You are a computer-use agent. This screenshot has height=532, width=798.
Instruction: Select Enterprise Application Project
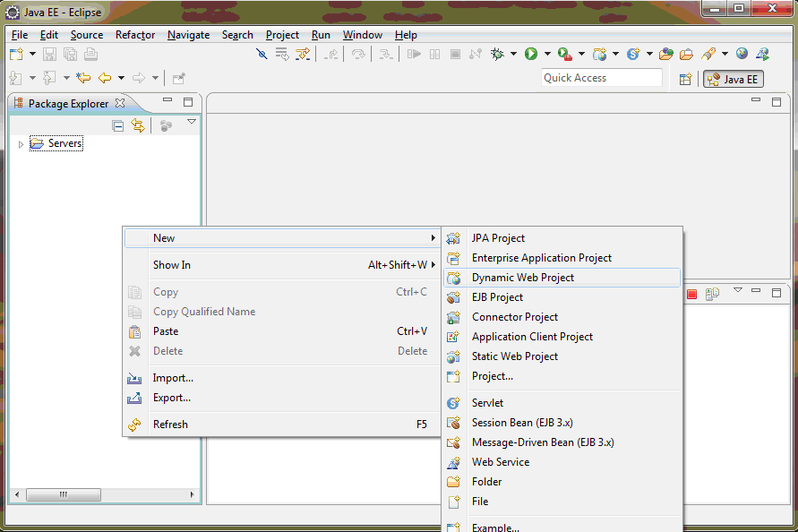click(562, 258)
